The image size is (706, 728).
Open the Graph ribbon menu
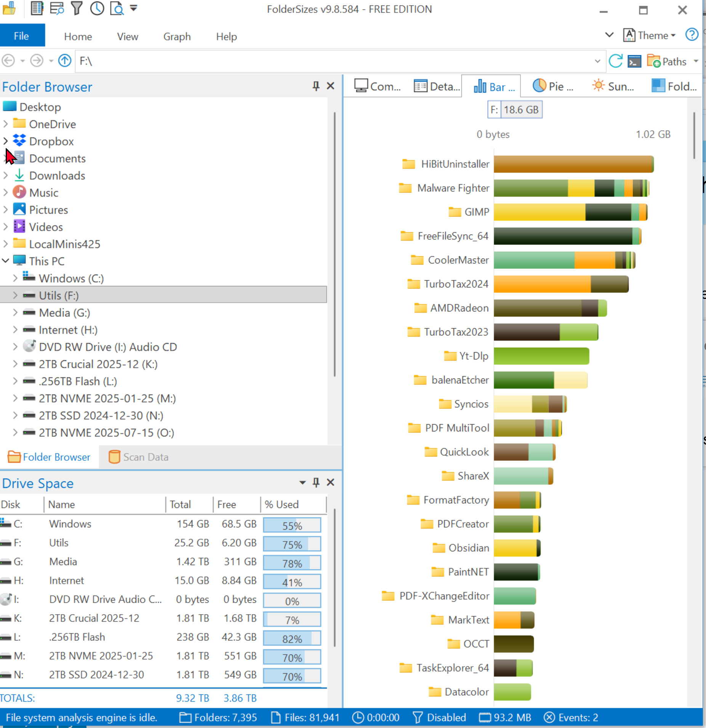[x=177, y=37]
